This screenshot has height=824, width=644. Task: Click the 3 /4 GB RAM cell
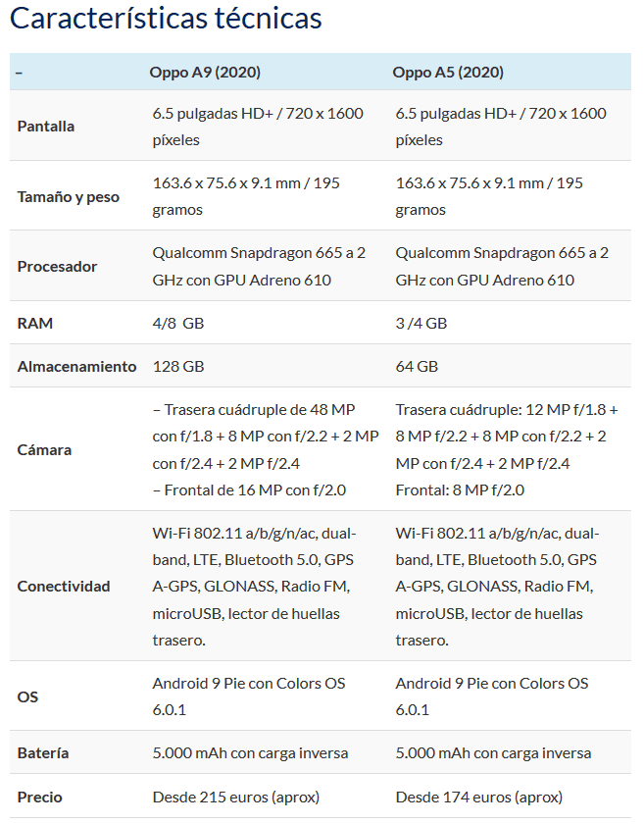click(x=421, y=323)
